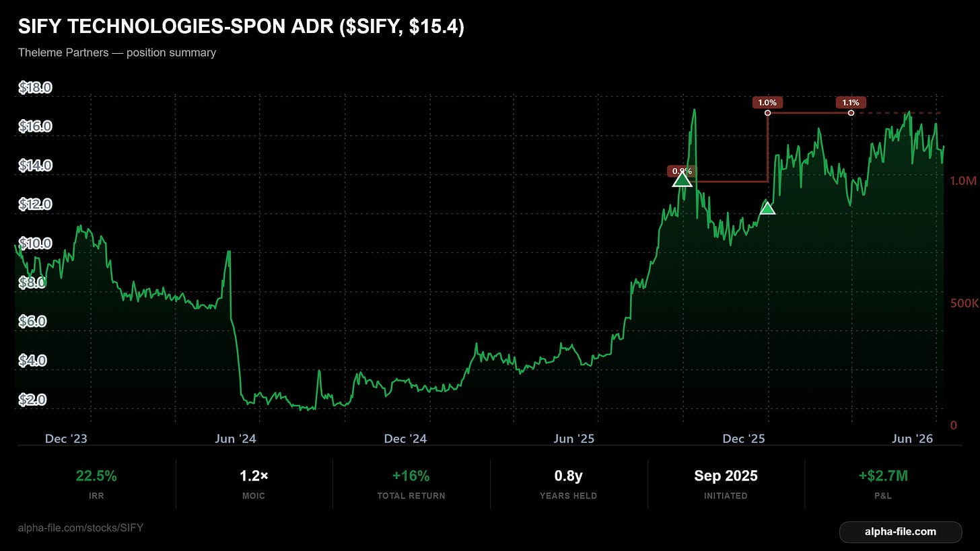The image size is (980, 551).
Task: Click the $14.0 price axis label
Action: tap(36, 166)
